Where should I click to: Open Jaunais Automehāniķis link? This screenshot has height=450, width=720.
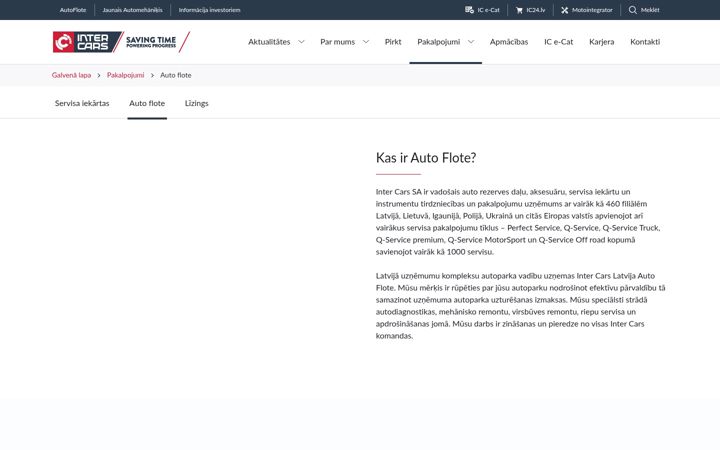132,10
